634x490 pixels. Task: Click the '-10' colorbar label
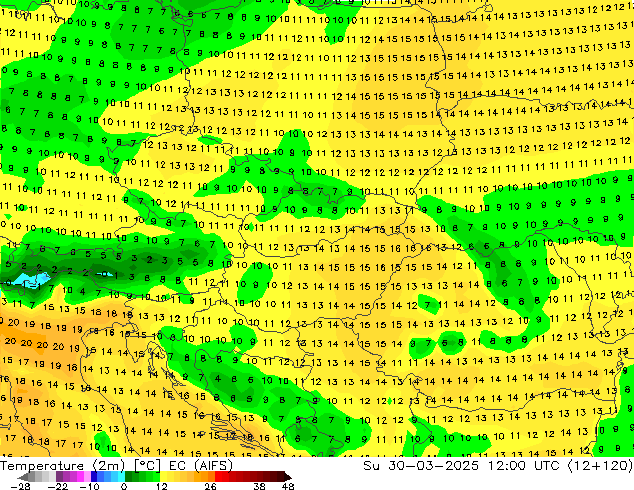coord(89,486)
